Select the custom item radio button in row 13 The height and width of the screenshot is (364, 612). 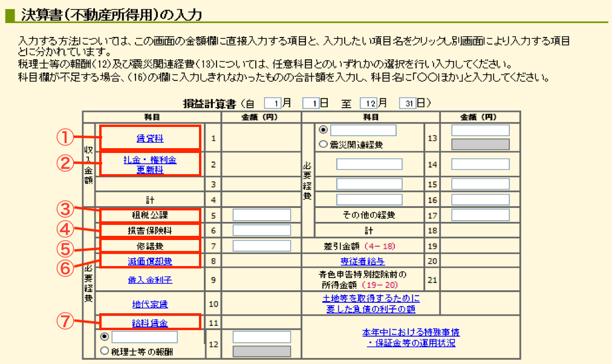(323, 129)
